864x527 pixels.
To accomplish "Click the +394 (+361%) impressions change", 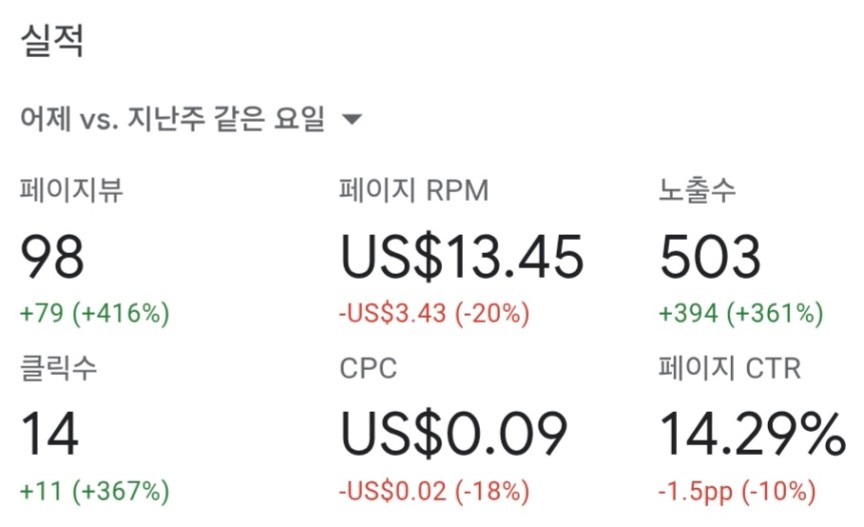I will (x=741, y=313).
